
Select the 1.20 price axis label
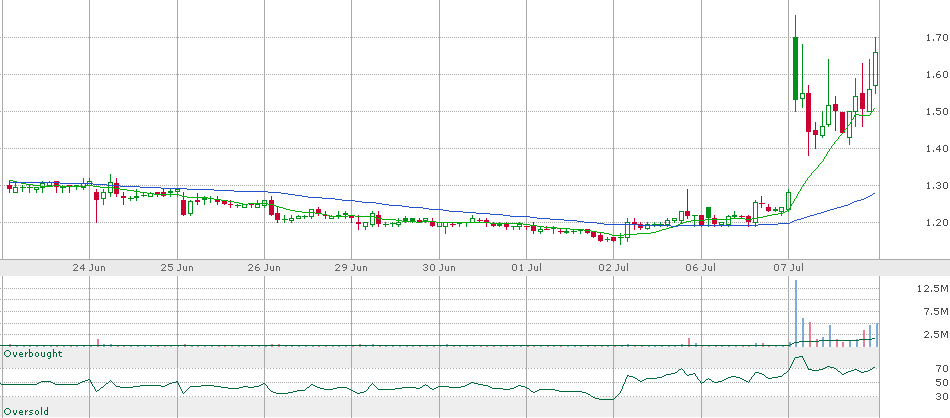936,222
